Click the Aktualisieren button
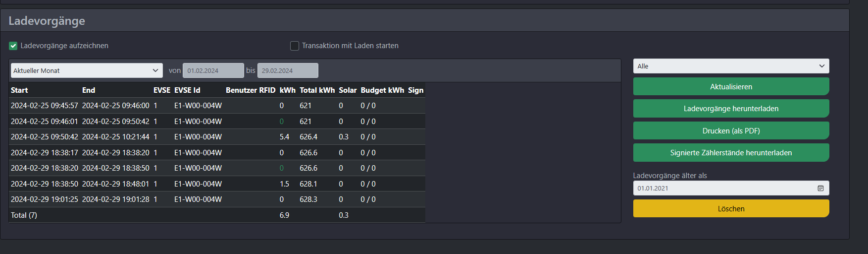This screenshot has height=254, width=868. (731, 86)
